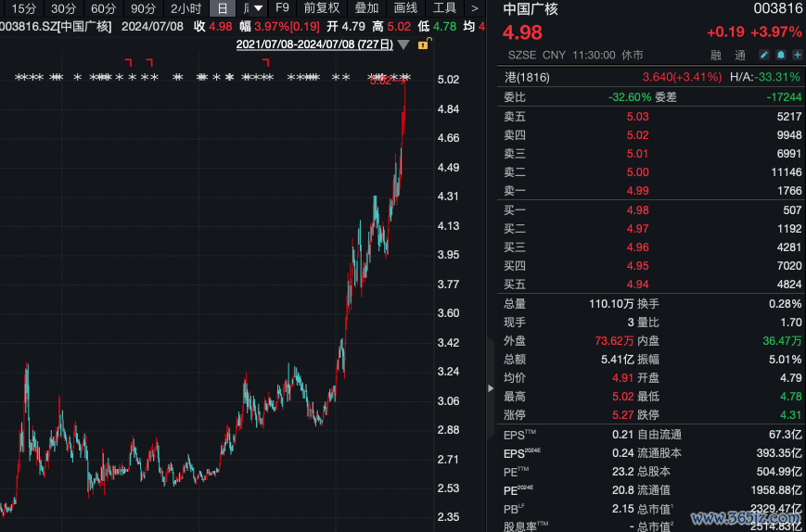Image resolution: width=806 pixels, height=532 pixels.
Task: Click the 卖二 price 5.00
Action: click(637, 172)
